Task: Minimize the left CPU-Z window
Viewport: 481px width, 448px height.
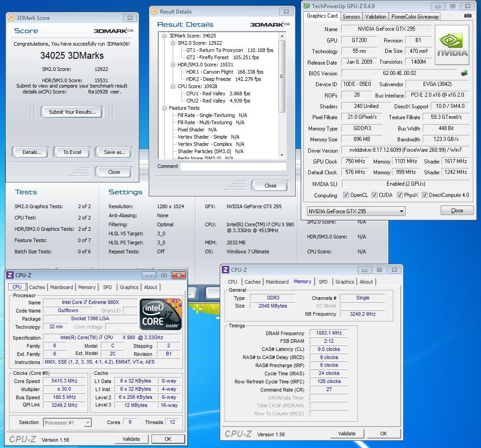Action: [x=149, y=275]
